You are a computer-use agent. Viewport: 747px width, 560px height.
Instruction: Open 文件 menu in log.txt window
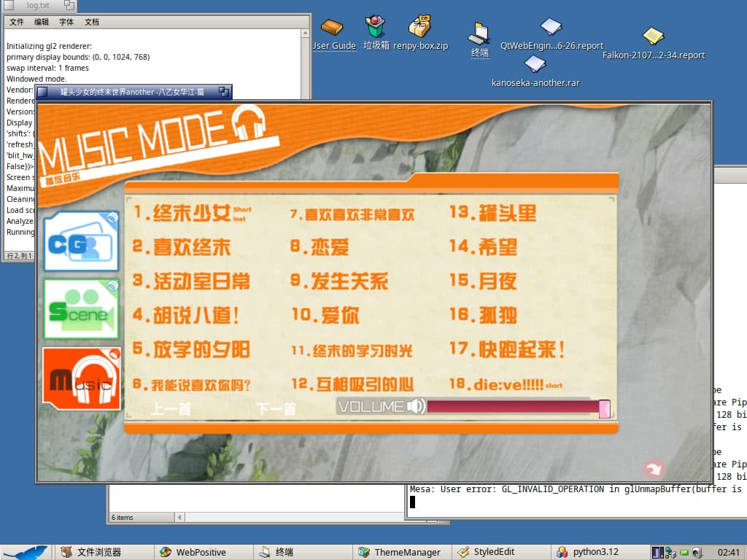coord(17,22)
